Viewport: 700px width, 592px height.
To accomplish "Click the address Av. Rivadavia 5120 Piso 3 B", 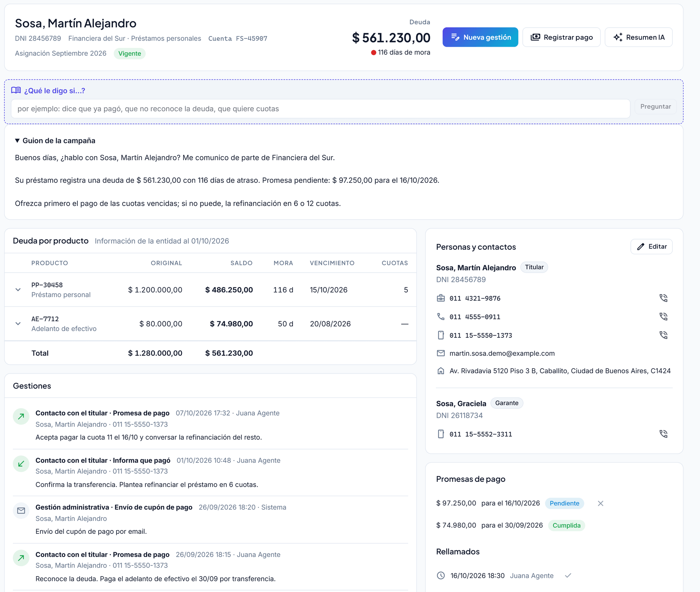I will (560, 371).
